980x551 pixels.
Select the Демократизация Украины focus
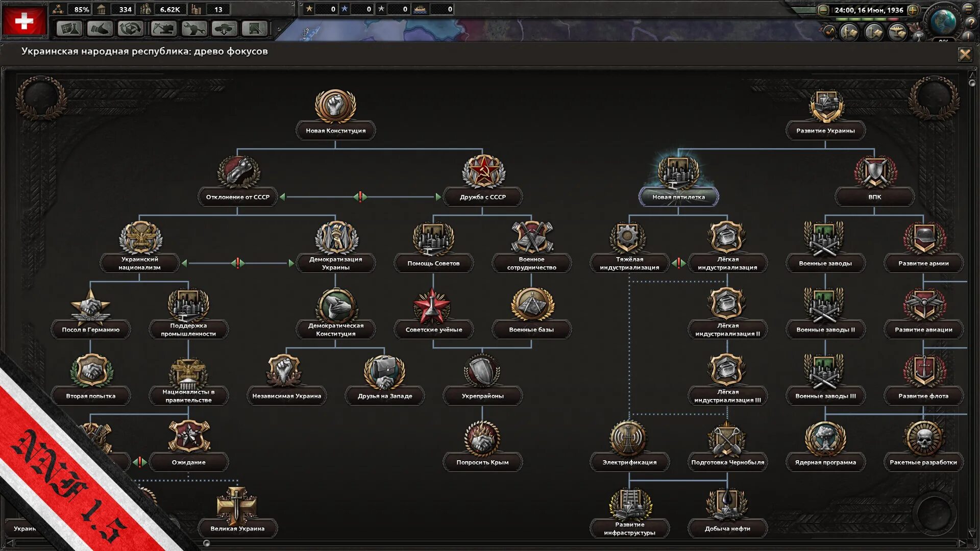point(335,247)
